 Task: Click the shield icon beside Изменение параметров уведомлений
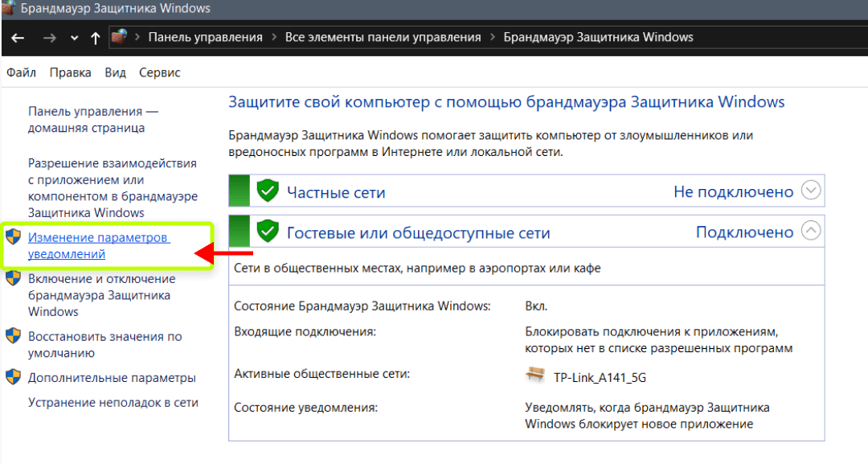click(x=14, y=237)
